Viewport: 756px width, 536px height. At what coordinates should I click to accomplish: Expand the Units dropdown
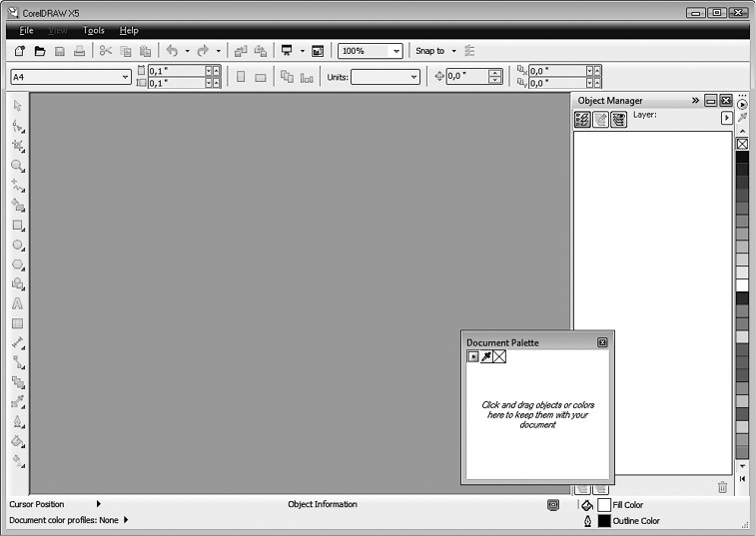(x=413, y=77)
